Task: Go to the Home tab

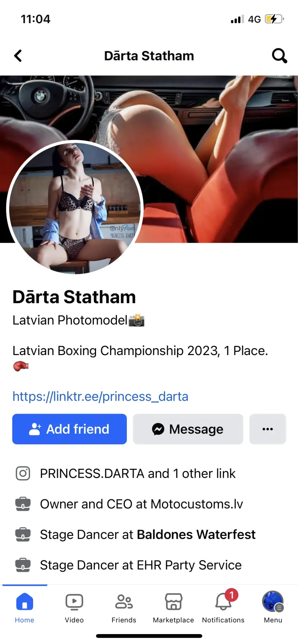Action: (x=25, y=608)
